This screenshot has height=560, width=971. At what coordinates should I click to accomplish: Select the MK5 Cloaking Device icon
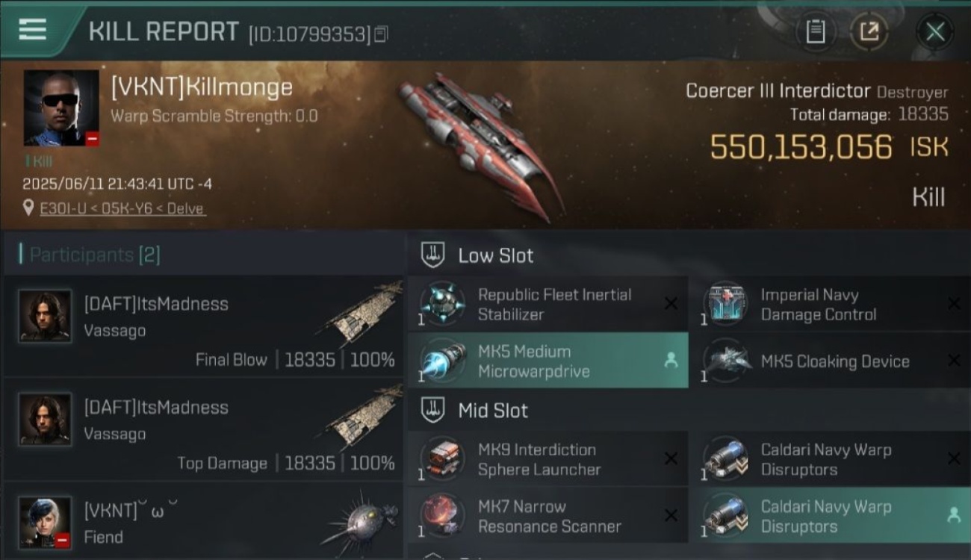725,361
